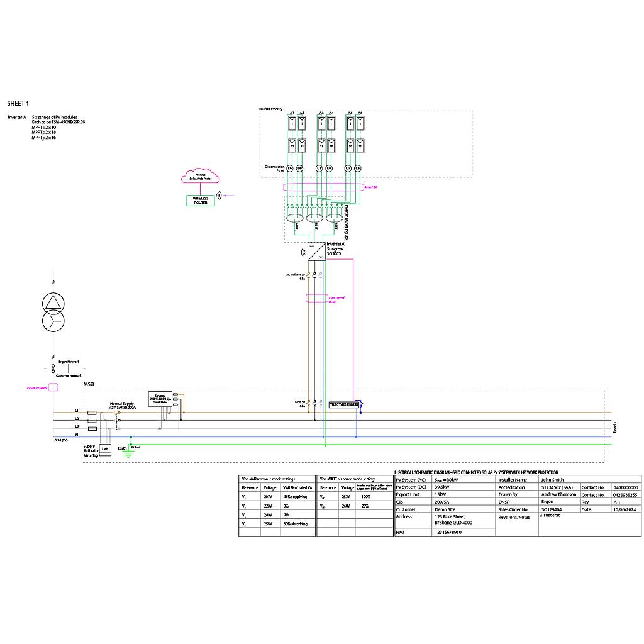
Task: Click the MSB label
Action: pos(89,384)
